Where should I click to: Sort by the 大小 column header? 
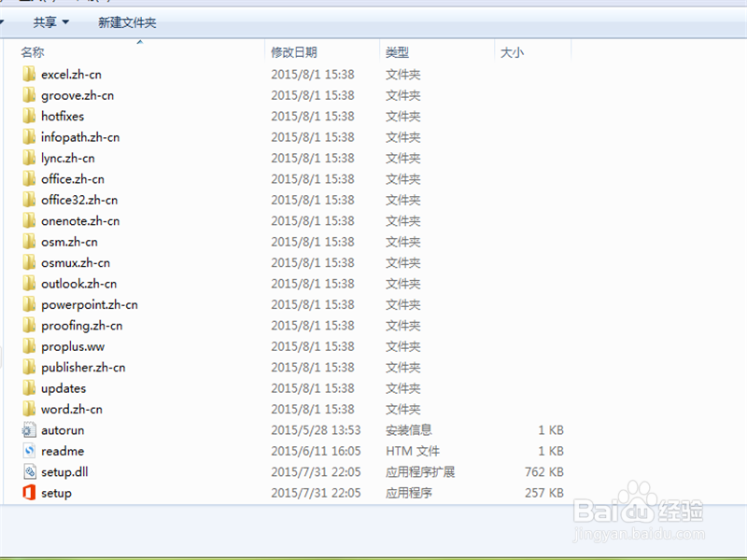(512, 52)
